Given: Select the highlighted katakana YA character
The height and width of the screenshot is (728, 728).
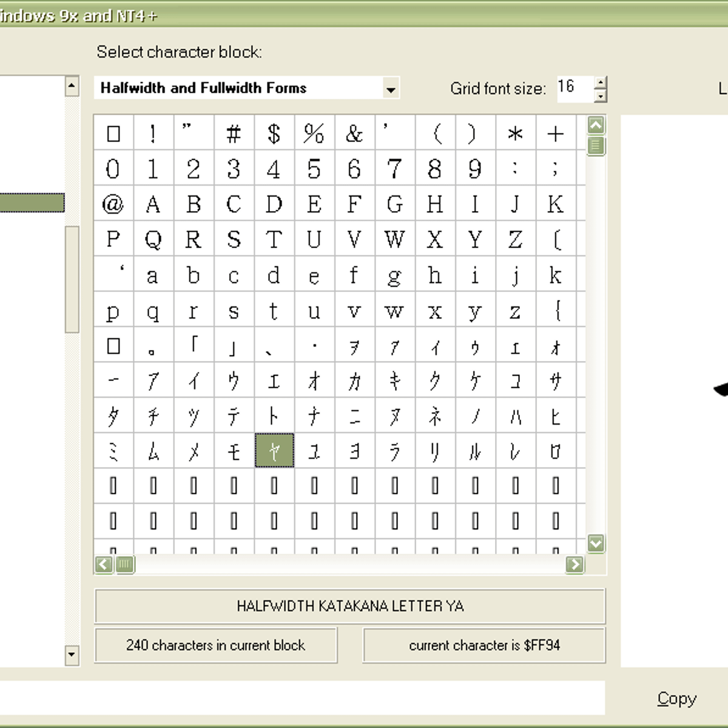Looking at the screenshot, I should click(x=274, y=451).
